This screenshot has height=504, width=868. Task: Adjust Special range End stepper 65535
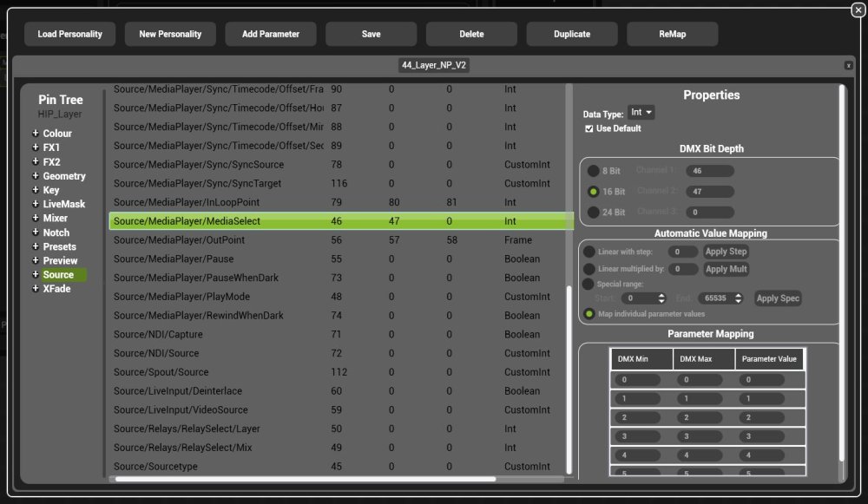click(x=738, y=298)
